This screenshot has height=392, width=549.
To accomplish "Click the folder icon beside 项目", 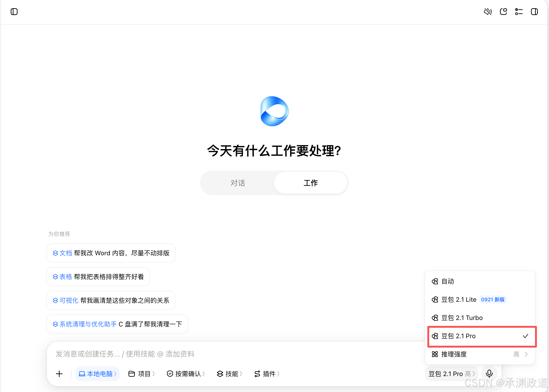I will [131, 374].
